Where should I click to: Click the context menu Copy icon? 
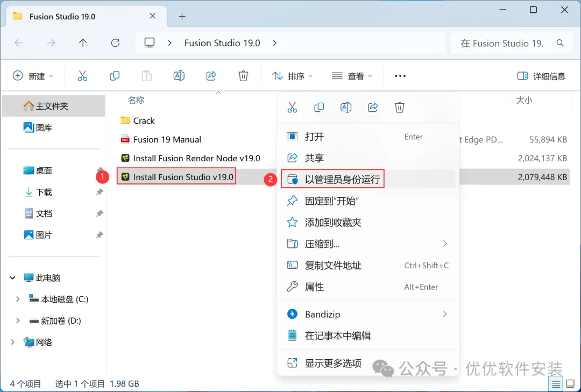(319, 108)
